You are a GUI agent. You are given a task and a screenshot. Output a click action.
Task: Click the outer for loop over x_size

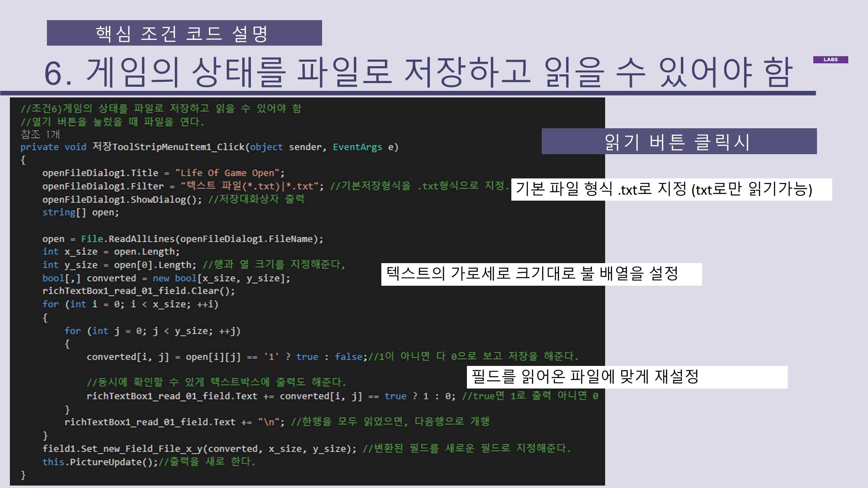130,304
